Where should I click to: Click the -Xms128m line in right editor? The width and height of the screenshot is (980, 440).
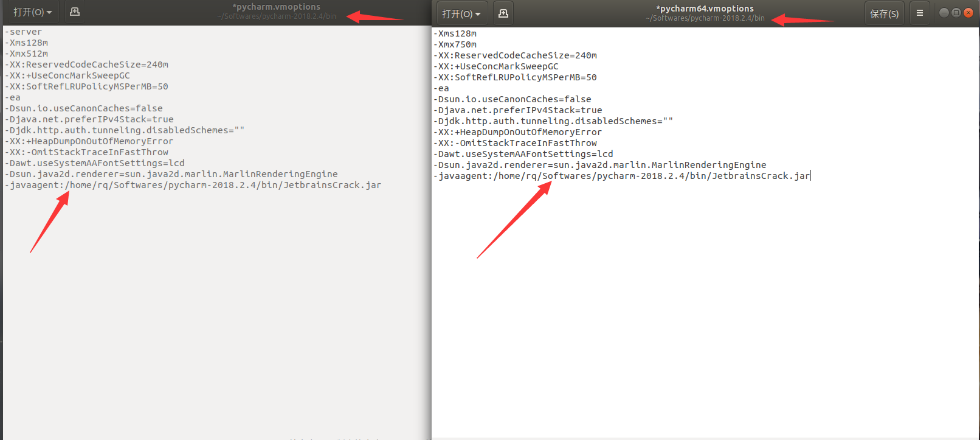click(455, 33)
